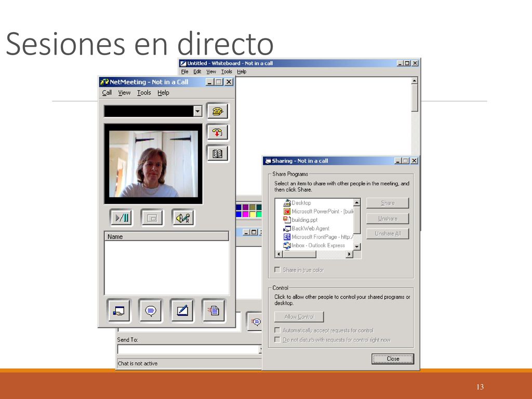This screenshot has width=532, height=399.
Task: Click the Unshare button
Action: (x=388, y=219)
